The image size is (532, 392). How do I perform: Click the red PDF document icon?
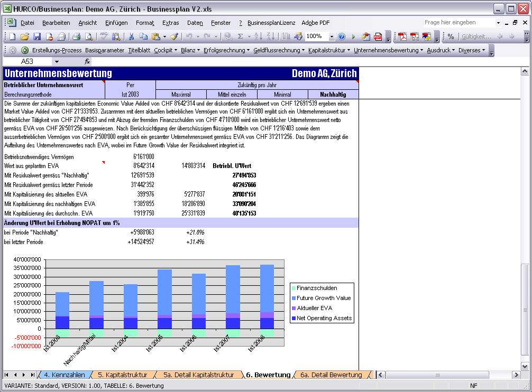[x=378, y=36]
